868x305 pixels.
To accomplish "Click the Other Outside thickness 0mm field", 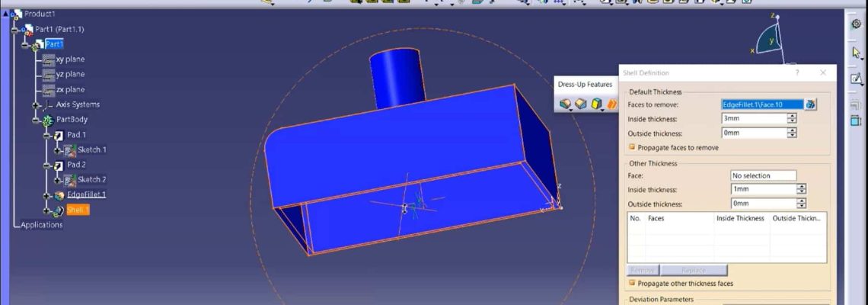I will (764, 204).
